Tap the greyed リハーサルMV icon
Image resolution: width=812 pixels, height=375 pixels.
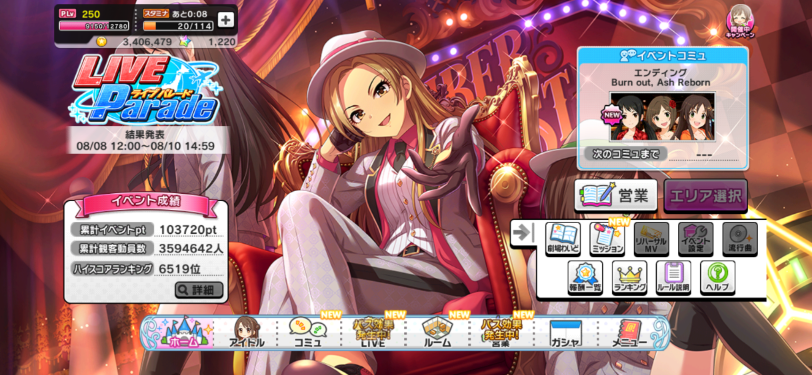(651, 239)
